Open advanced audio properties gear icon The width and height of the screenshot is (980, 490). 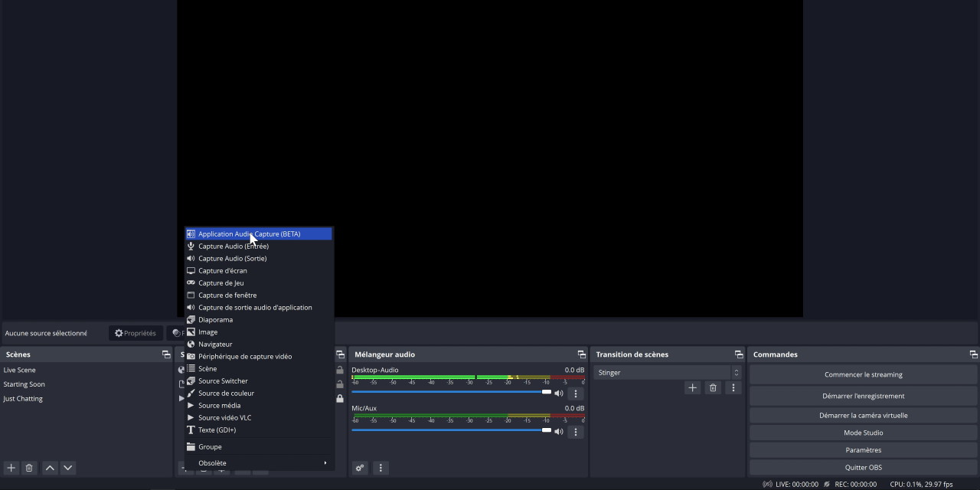[x=360, y=468]
